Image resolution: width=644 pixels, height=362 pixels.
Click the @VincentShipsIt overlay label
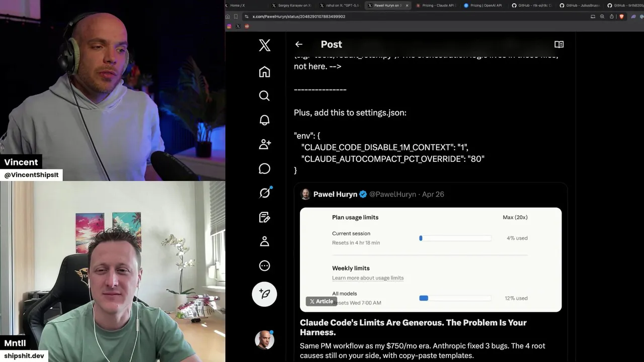tap(31, 175)
